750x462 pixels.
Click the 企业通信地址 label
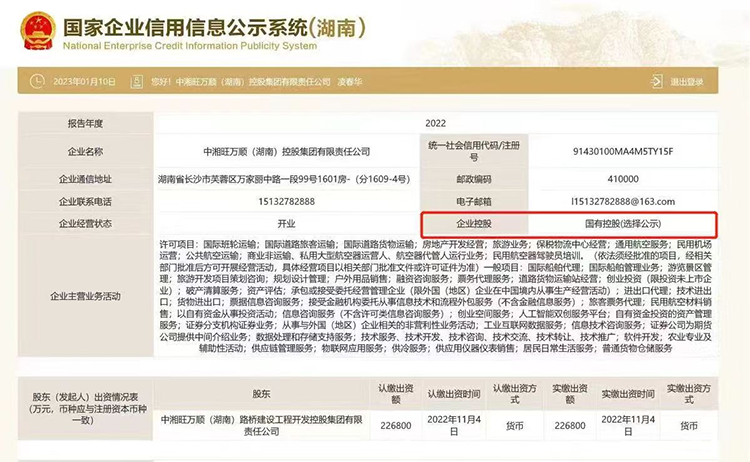tap(85, 179)
